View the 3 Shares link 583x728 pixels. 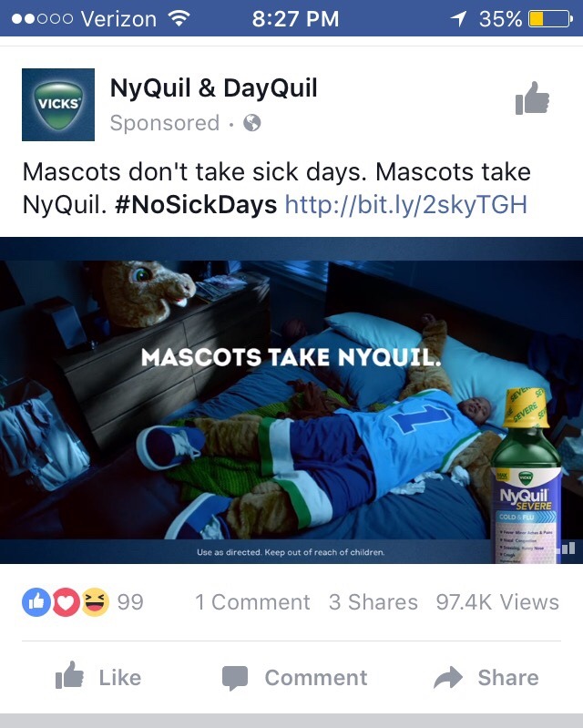point(373,602)
